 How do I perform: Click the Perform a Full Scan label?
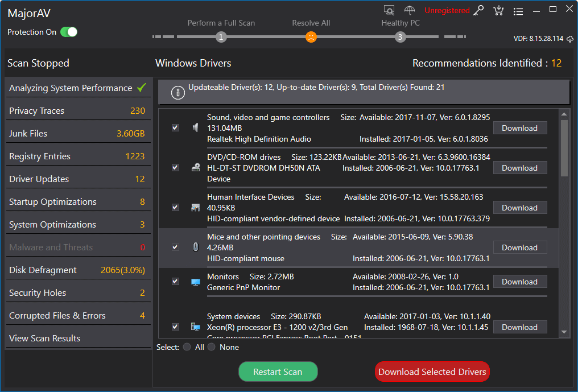[221, 23]
